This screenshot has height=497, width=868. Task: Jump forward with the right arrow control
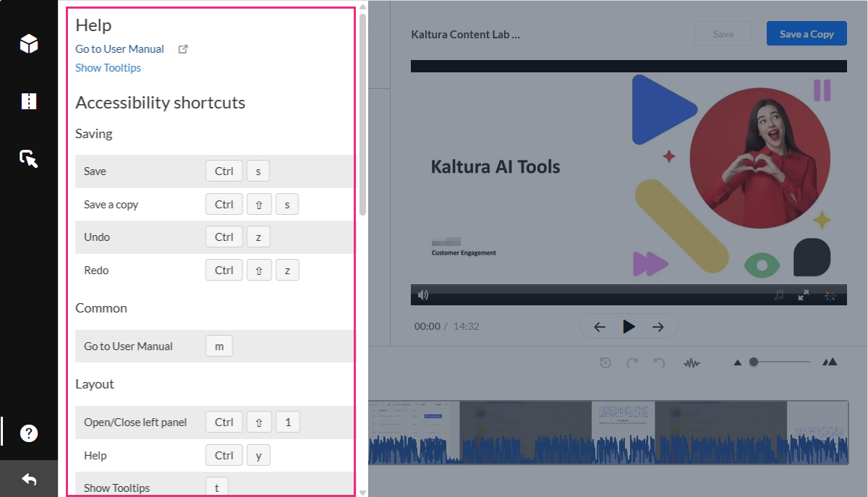tap(658, 327)
